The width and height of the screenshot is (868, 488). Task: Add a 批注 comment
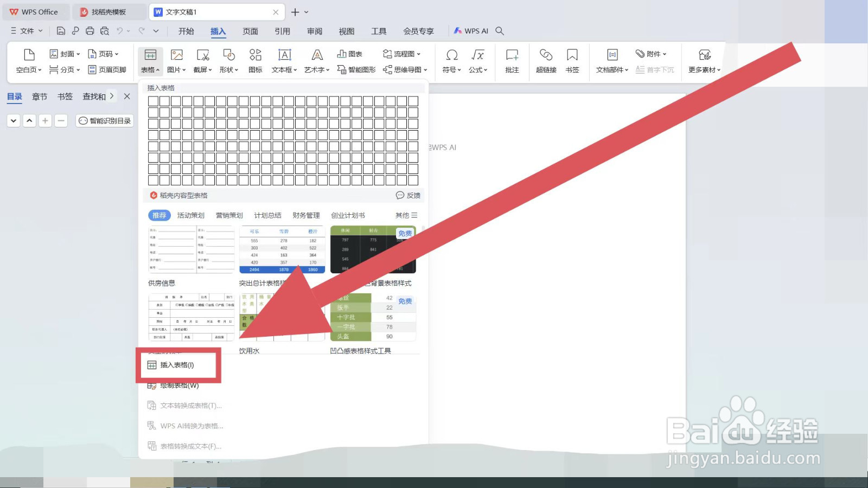[x=511, y=61]
